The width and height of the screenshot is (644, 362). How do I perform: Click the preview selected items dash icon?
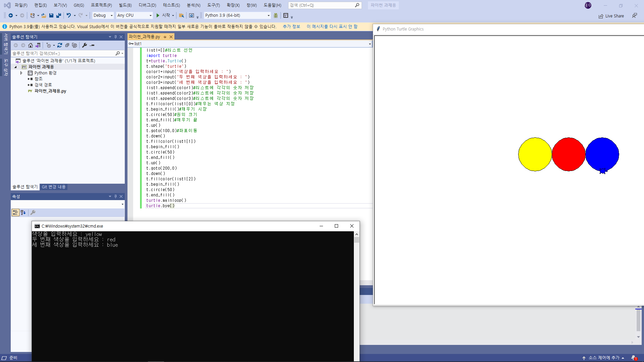pyautogui.click(x=92, y=45)
